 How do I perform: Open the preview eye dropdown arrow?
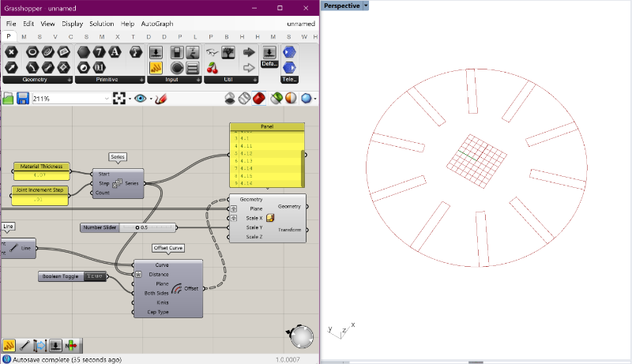tap(151, 99)
